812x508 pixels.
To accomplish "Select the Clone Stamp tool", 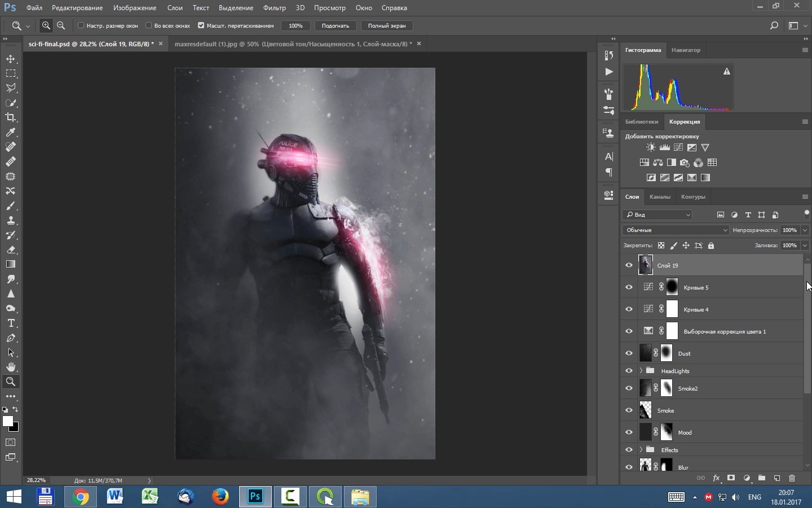I will [11, 220].
